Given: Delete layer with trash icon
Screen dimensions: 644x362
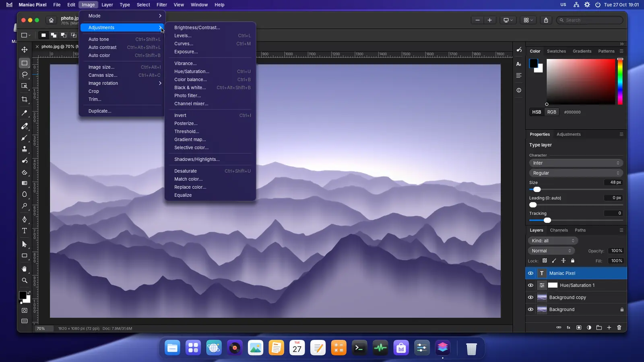Looking at the screenshot, I should coord(619,327).
